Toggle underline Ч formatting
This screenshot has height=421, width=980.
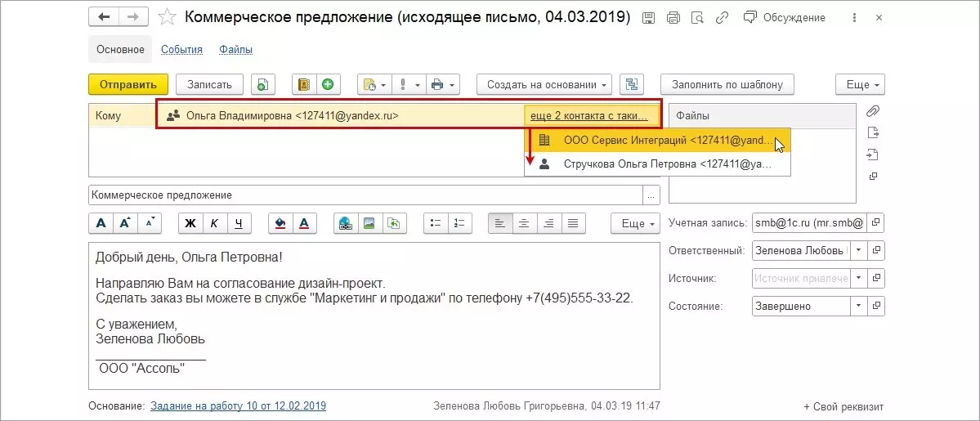pos(239,223)
